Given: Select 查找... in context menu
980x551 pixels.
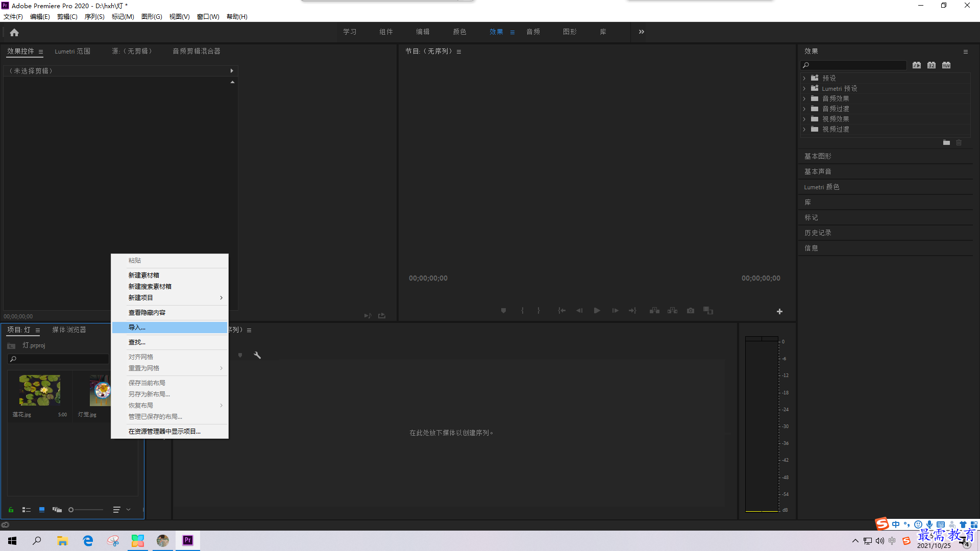Looking at the screenshot, I should [x=169, y=342].
